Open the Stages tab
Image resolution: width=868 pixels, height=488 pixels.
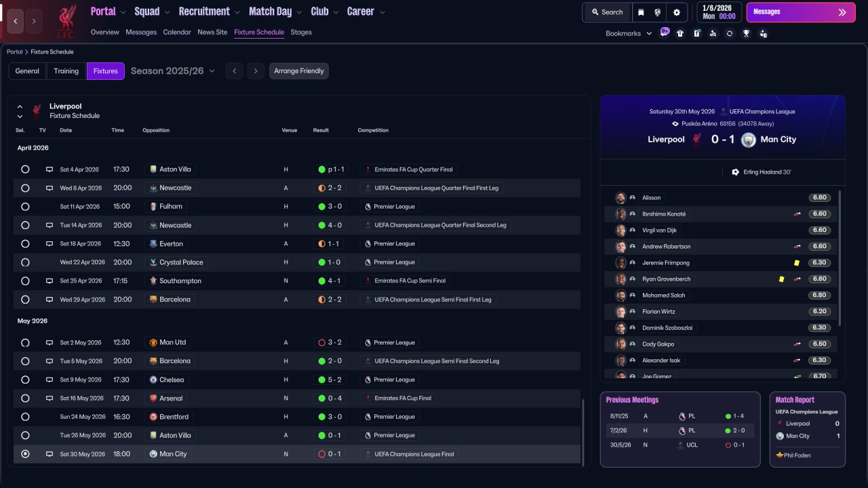point(301,32)
